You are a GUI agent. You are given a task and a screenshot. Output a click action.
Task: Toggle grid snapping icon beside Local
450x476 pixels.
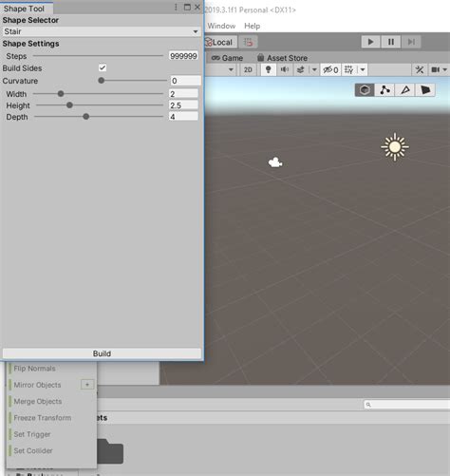coord(248,42)
